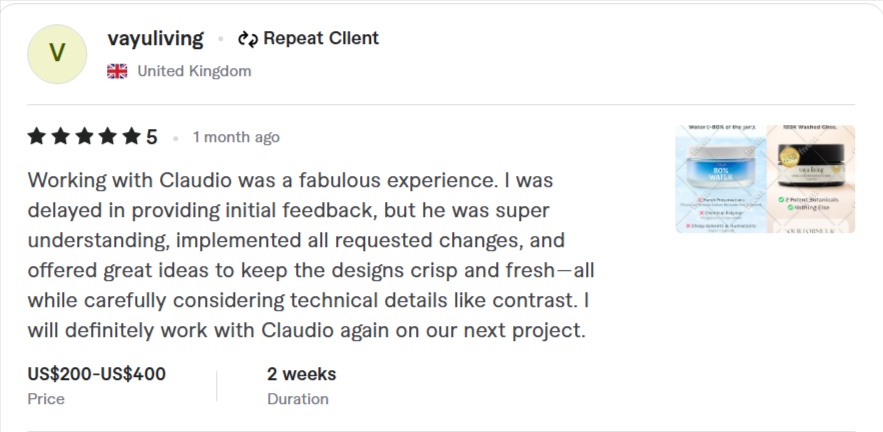Click the first rating star

(x=37, y=137)
